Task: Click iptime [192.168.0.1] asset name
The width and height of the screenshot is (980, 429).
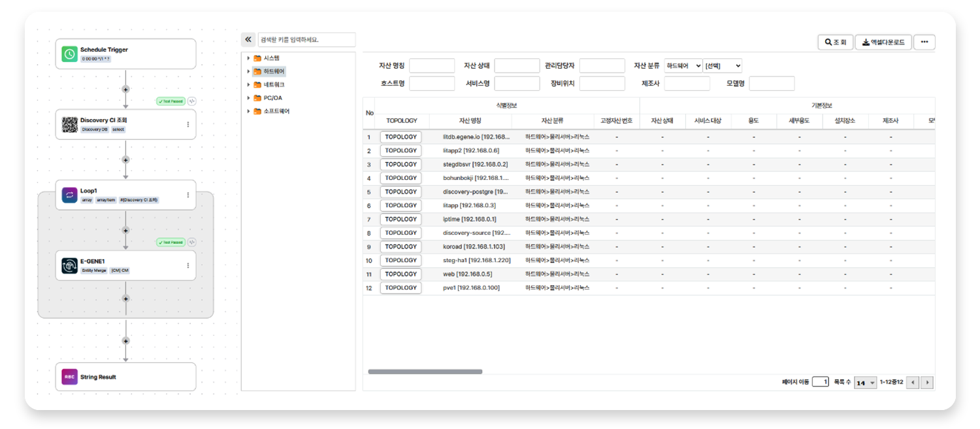Action: [x=470, y=219]
